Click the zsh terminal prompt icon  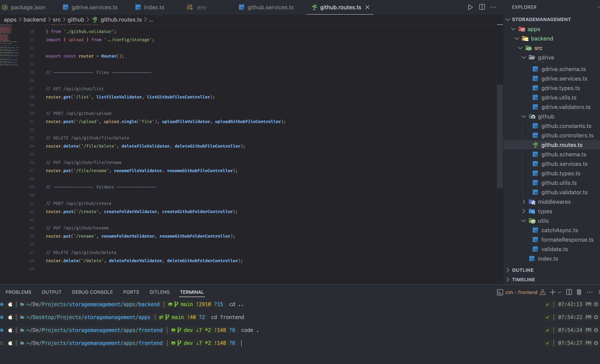[499, 292]
